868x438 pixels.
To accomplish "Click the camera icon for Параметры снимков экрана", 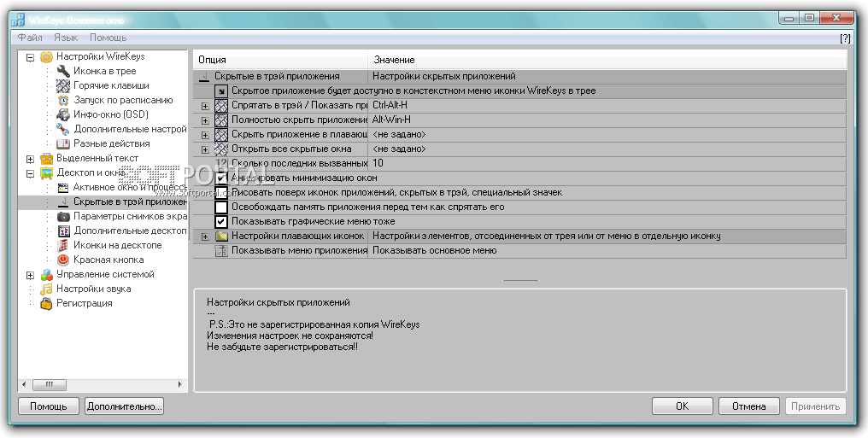I will [x=64, y=216].
